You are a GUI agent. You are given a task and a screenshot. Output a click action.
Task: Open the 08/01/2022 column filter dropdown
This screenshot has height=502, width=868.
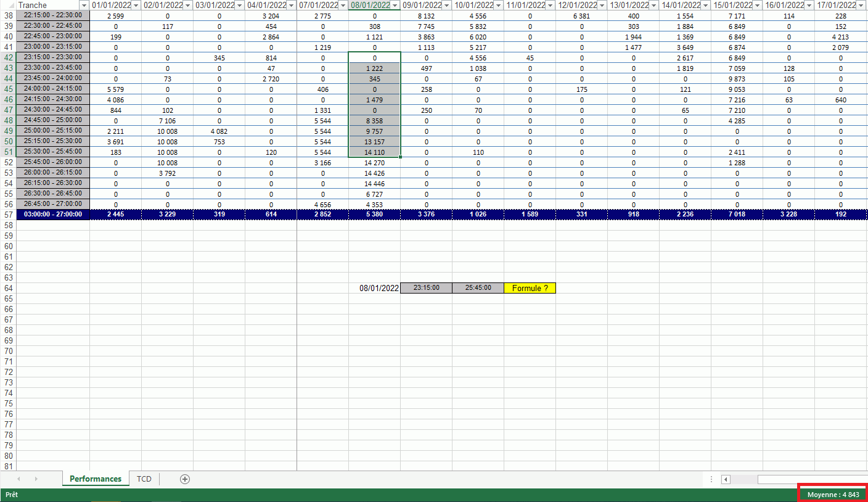pos(395,6)
